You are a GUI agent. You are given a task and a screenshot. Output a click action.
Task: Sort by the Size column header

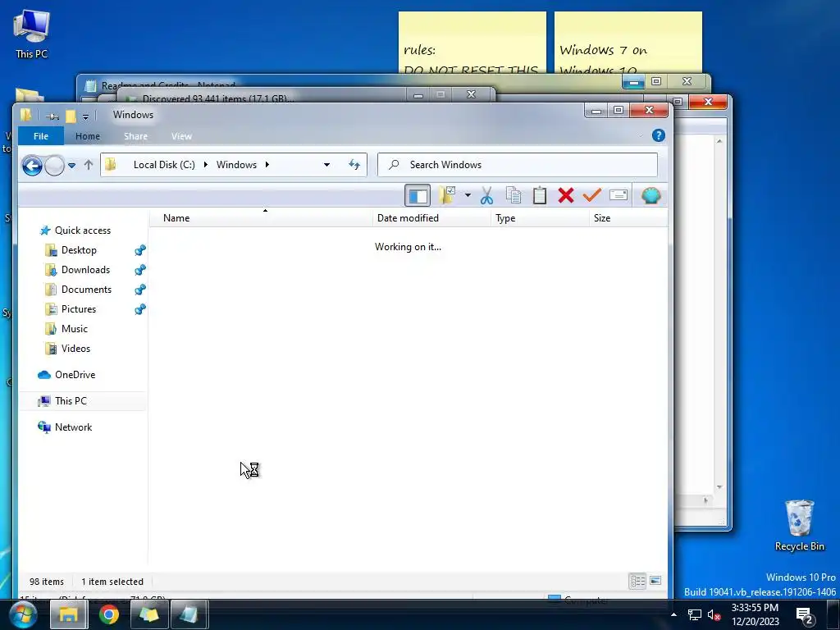pos(628,218)
